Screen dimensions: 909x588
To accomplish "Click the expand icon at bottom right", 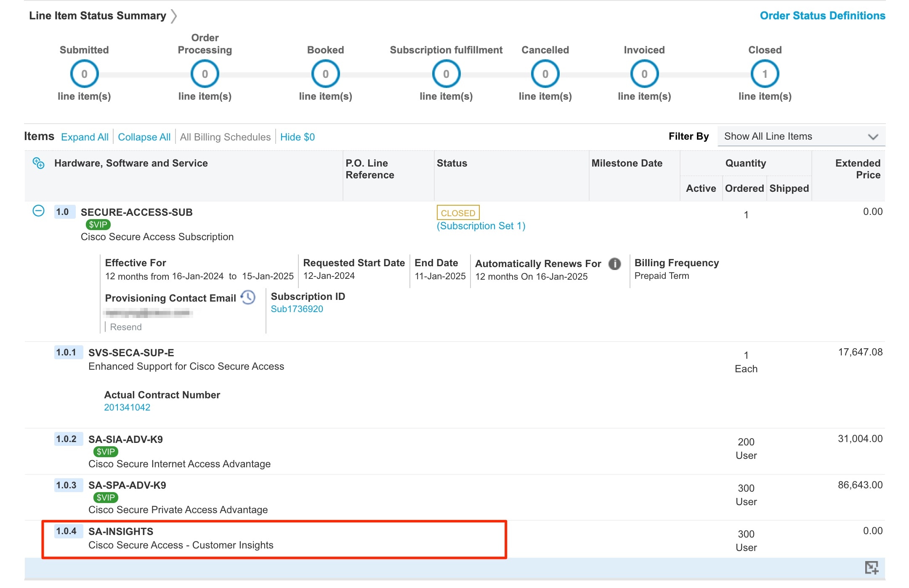I will (x=872, y=568).
